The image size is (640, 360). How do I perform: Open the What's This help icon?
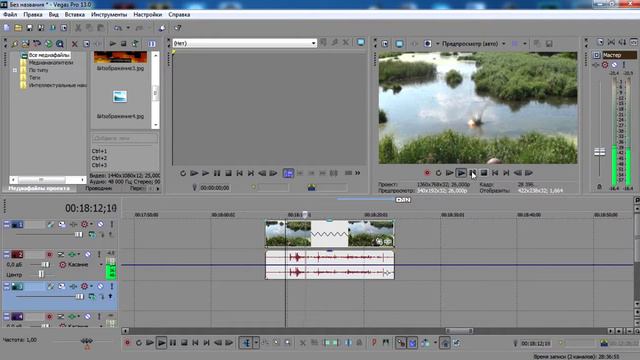click(178, 28)
